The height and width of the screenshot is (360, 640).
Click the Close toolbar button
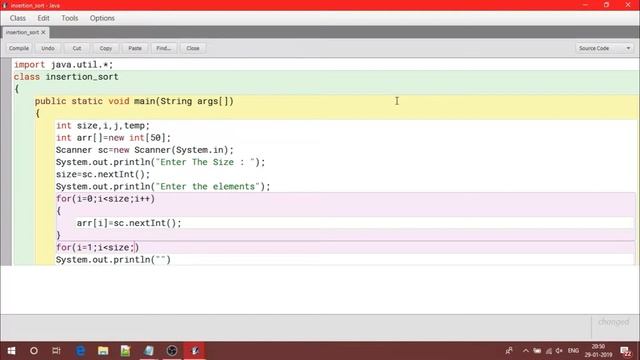click(193, 48)
